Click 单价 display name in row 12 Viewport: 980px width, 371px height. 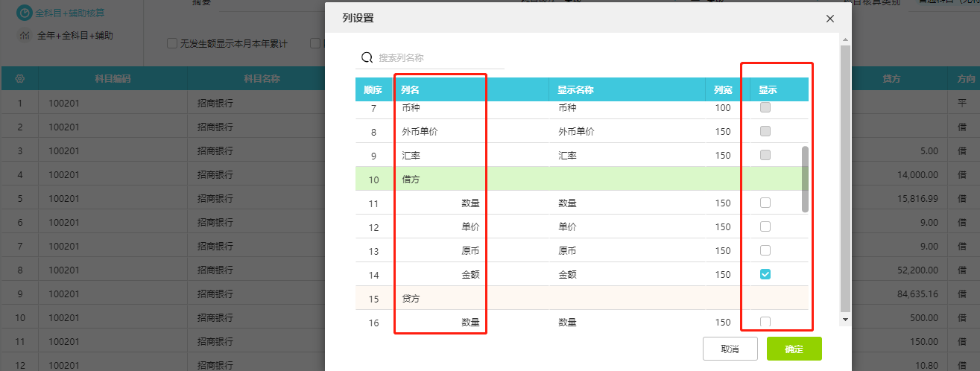pos(567,227)
